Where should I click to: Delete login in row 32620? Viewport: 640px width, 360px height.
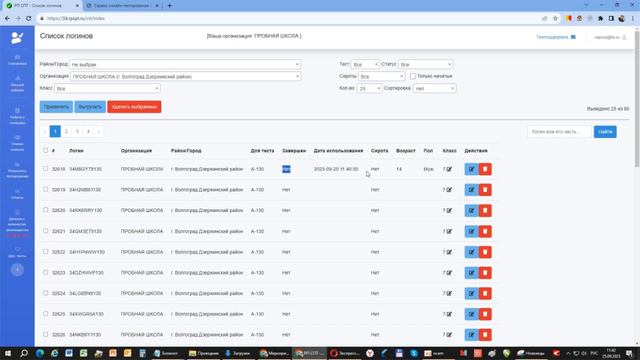[485, 211]
